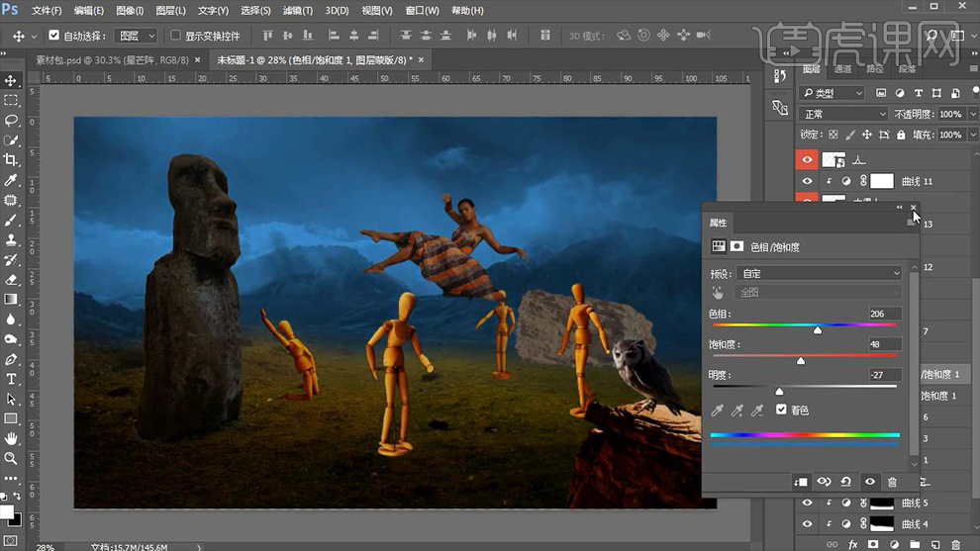Switch to 素材包.psd document tab

[x=113, y=60]
